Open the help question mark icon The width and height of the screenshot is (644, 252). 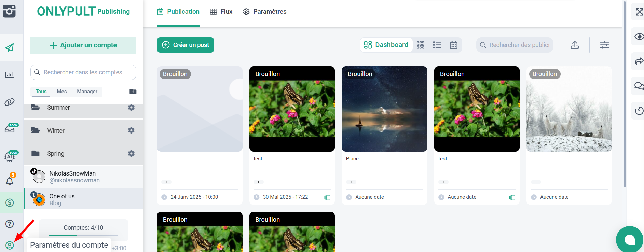10,224
